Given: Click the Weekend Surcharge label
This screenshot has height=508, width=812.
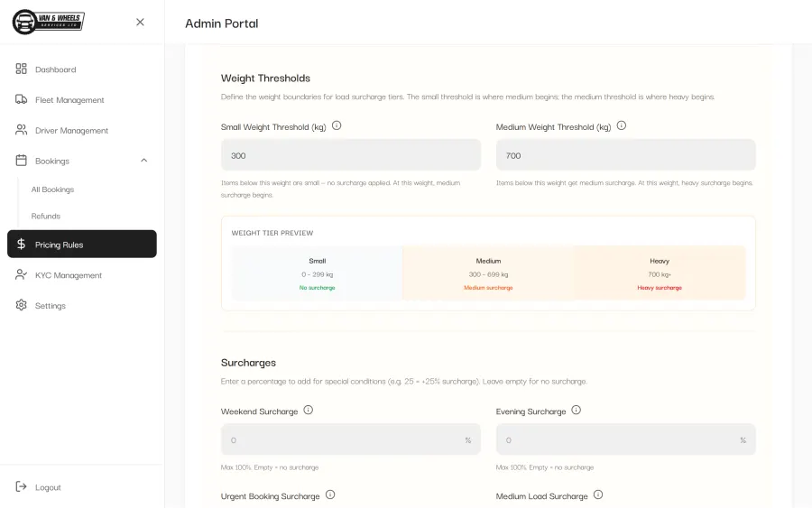Looking at the screenshot, I should 260,411.
